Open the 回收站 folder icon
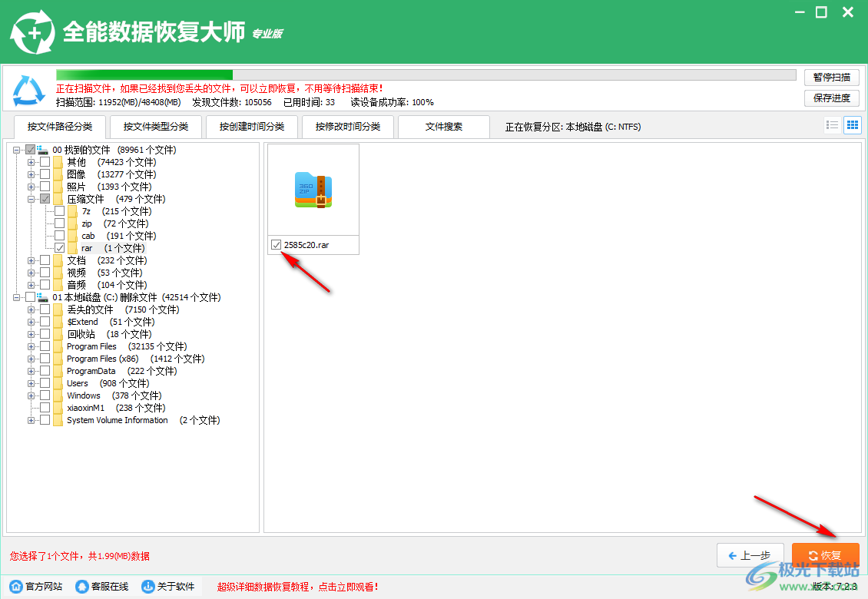Screen dimensions: 868x599 point(57,333)
